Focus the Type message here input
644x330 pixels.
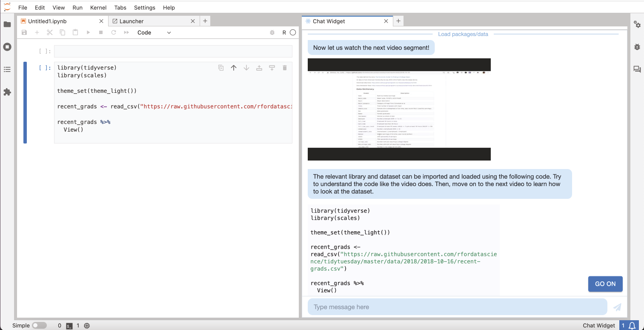tap(458, 307)
